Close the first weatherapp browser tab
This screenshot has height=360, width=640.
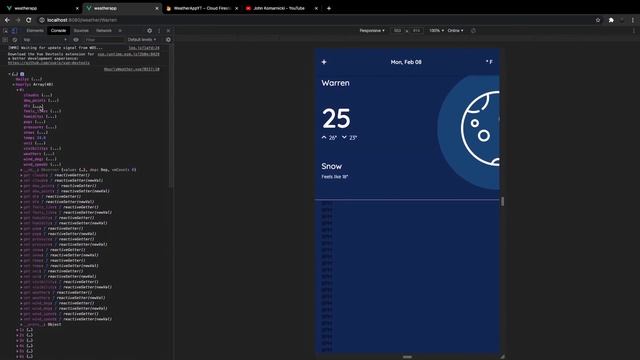click(x=77, y=8)
